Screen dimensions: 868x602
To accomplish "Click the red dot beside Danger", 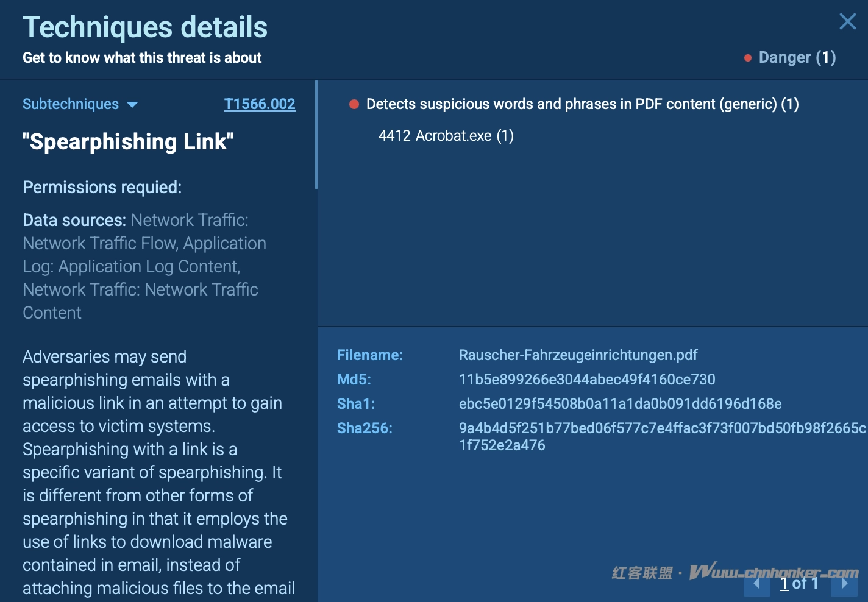I will [748, 58].
